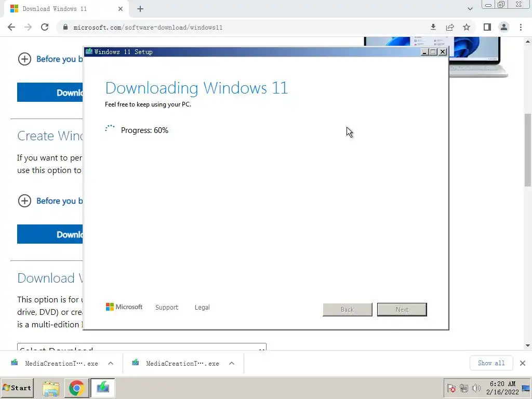The image size is (532, 399).
Task: Click the Next button in Setup
Action: (x=402, y=310)
